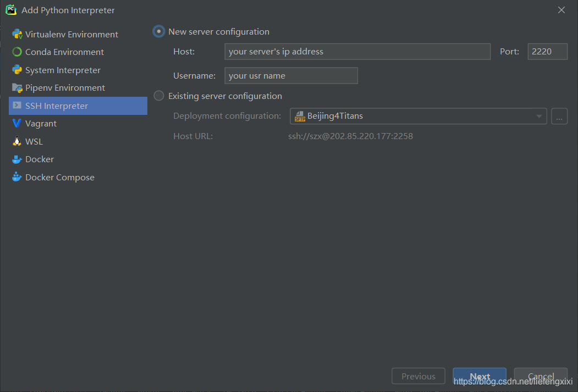Focus the Username input field
The height and width of the screenshot is (392, 578).
291,75
